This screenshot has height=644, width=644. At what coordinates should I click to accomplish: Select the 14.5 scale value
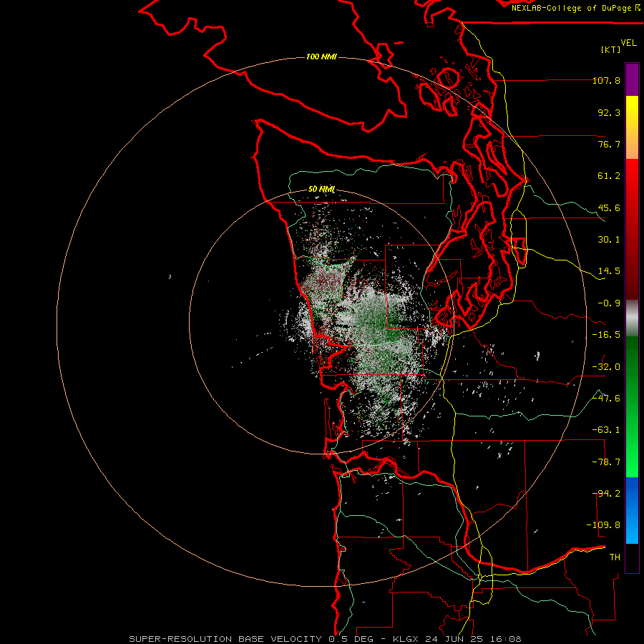[609, 271]
